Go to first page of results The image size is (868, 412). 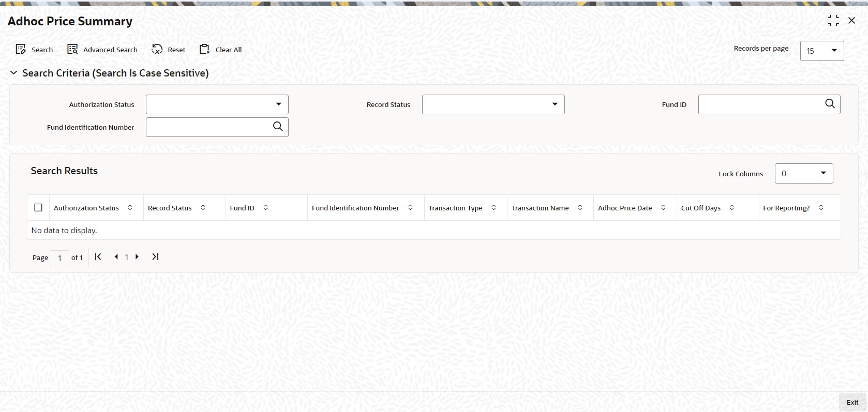[98, 257]
